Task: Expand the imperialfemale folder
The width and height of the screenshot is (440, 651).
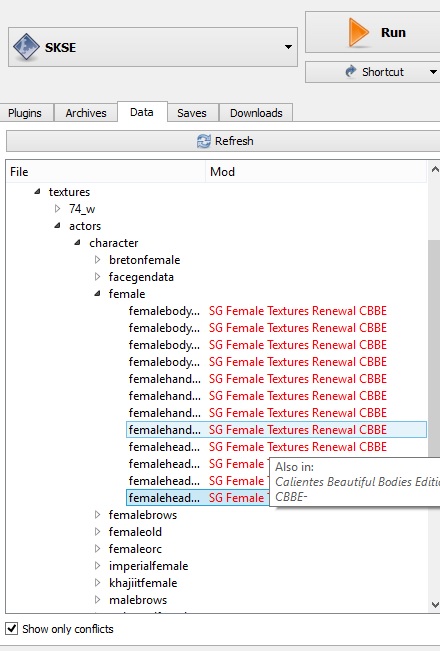Action: (x=98, y=566)
